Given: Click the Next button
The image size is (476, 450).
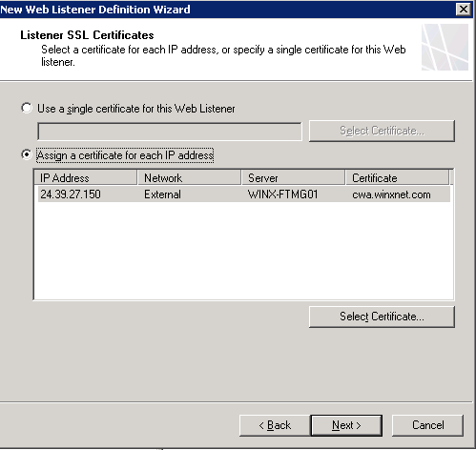Looking at the screenshot, I should pyautogui.click(x=346, y=425).
